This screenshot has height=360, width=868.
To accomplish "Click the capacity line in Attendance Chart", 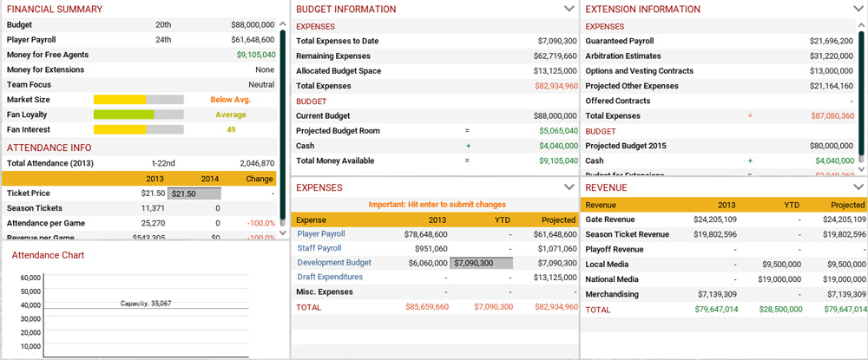I will click(x=145, y=308).
